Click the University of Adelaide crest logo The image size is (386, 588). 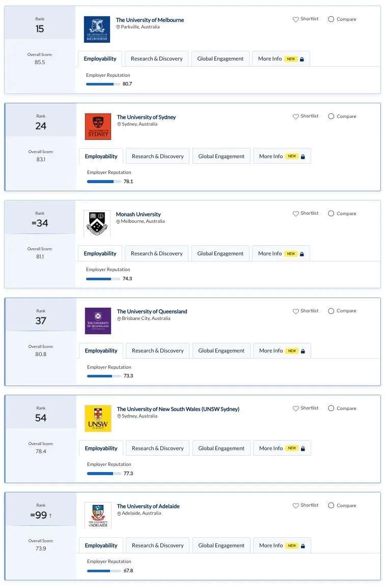pyautogui.click(x=98, y=515)
